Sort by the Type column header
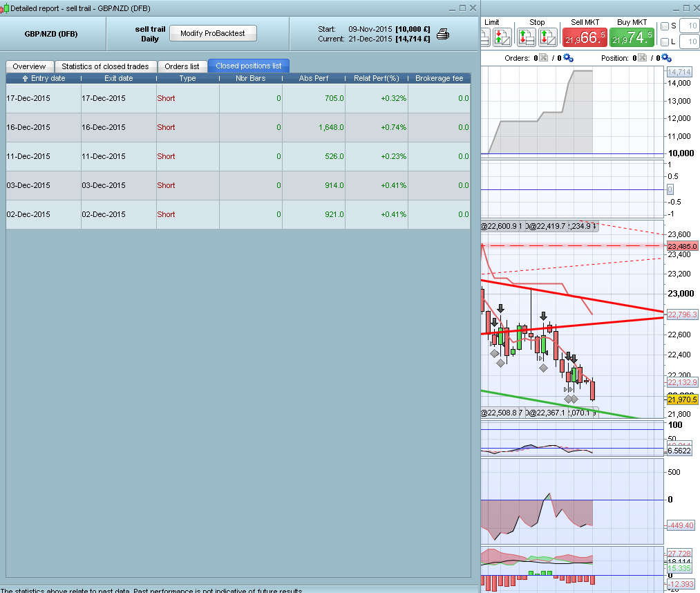Image resolution: width=700 pixels, height=593 pixels. [x=187, y=78]
